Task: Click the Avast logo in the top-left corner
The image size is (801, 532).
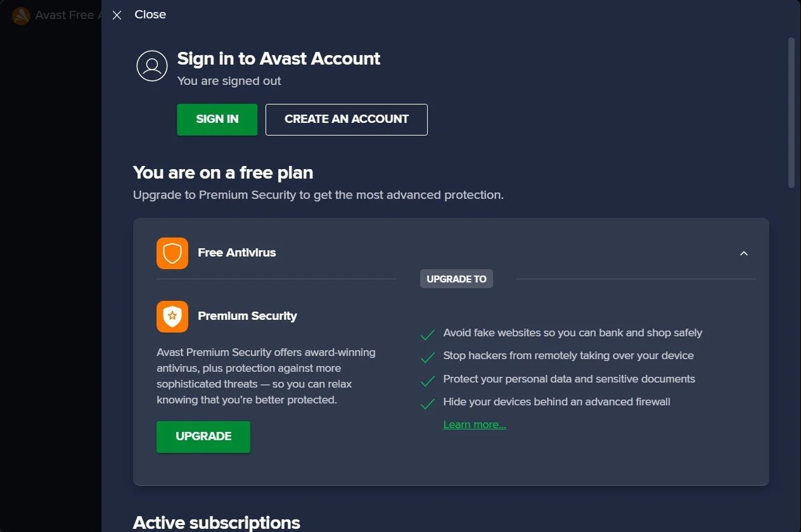Action: point(21,16)
